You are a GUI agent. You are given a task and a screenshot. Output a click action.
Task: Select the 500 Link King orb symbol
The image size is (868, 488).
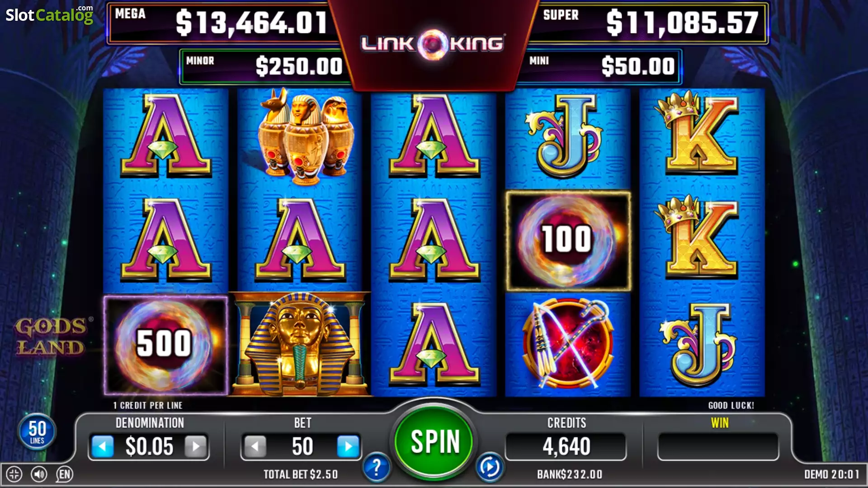click(x=165, y=346)
